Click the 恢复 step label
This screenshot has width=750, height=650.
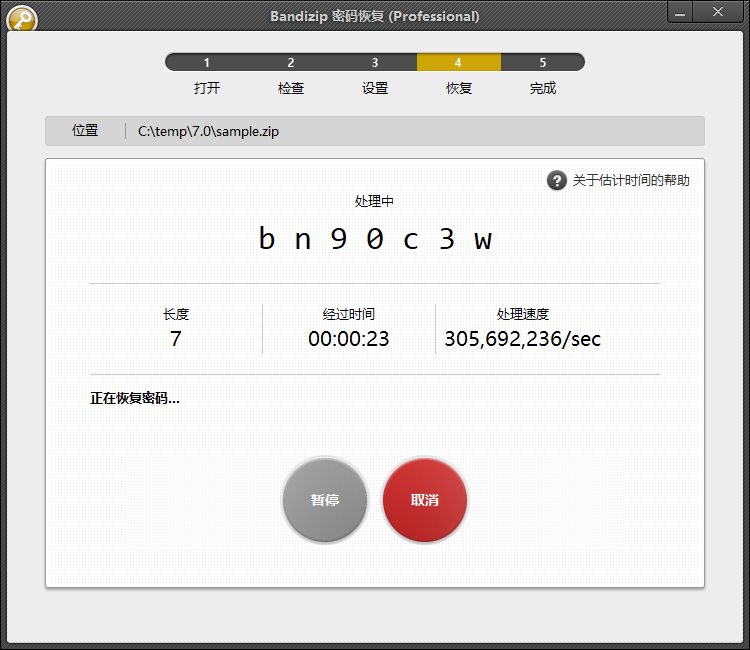(459, 88)
